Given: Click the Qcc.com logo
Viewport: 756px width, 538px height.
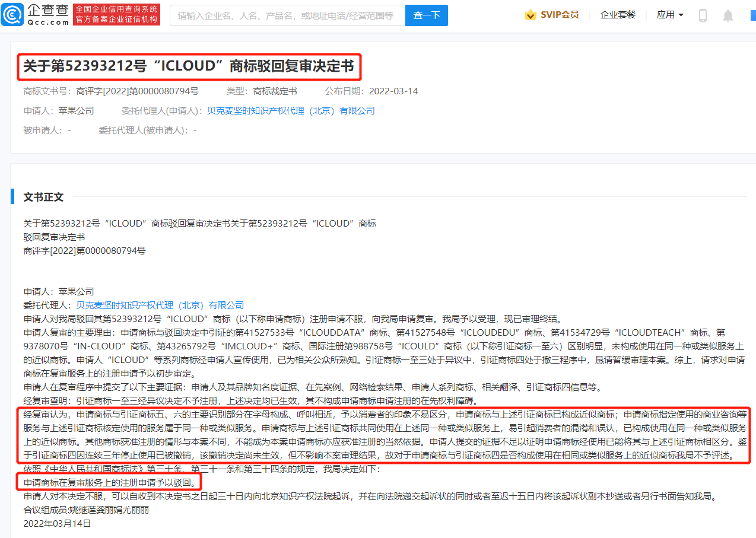Looking at the screenshot, I should click(x=35, y=15).
